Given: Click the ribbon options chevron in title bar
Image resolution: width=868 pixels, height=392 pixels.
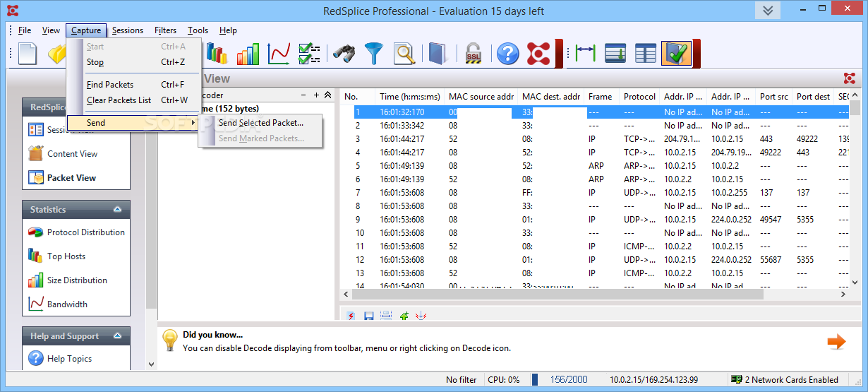Looking at the screenshot, I should click(768, 11).
